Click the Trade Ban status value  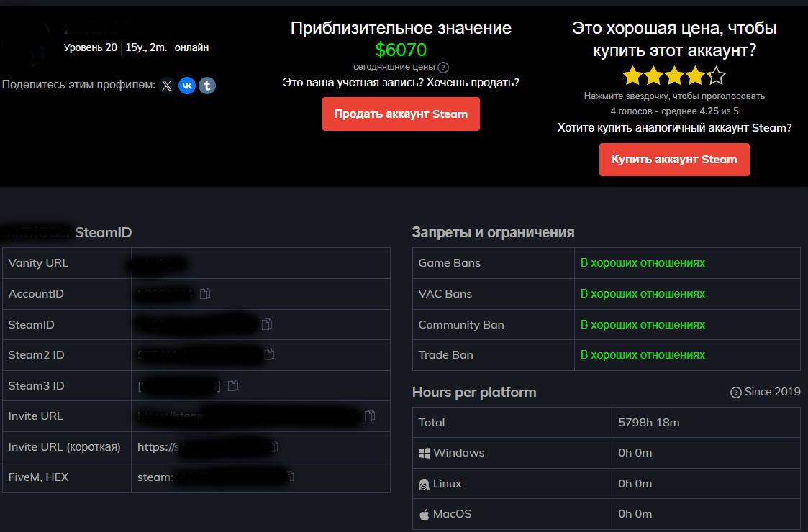643,355
